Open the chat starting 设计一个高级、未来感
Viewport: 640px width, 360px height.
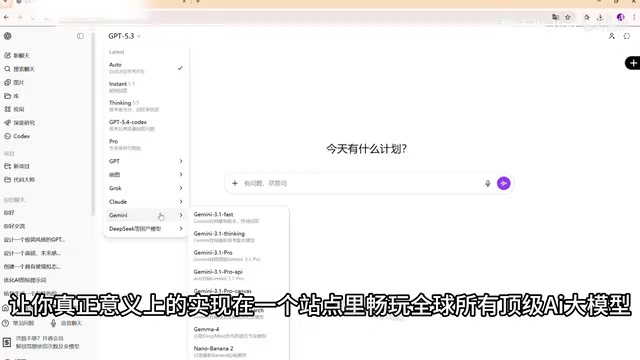[x=32, y=253]
